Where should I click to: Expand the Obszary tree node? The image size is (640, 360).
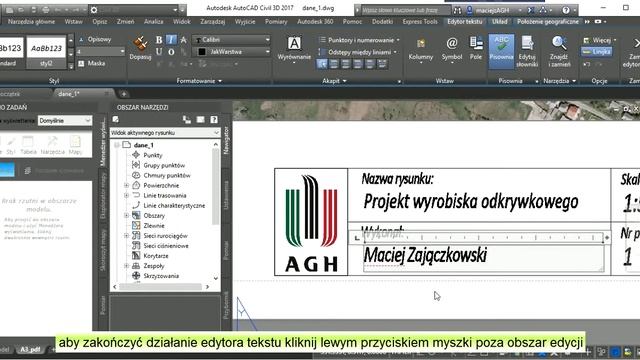point(126,216)
